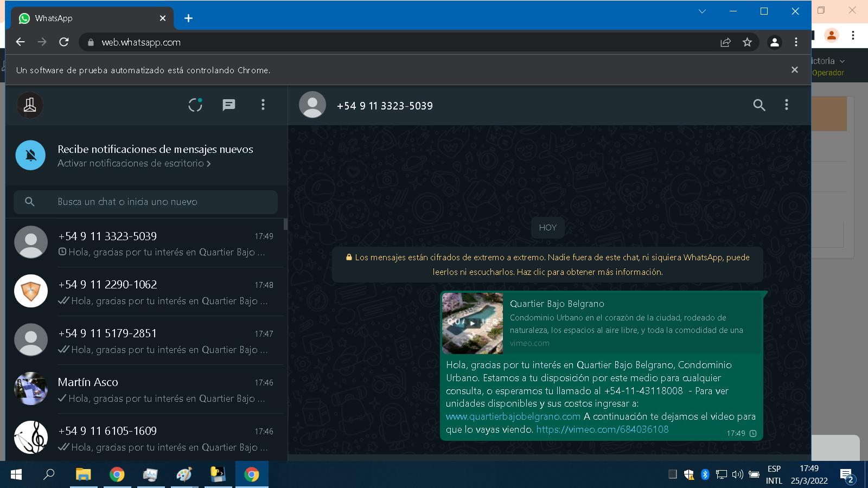Click the site lock icon
This screenshot has width=868, height=488.
click(x=91, y=42)
